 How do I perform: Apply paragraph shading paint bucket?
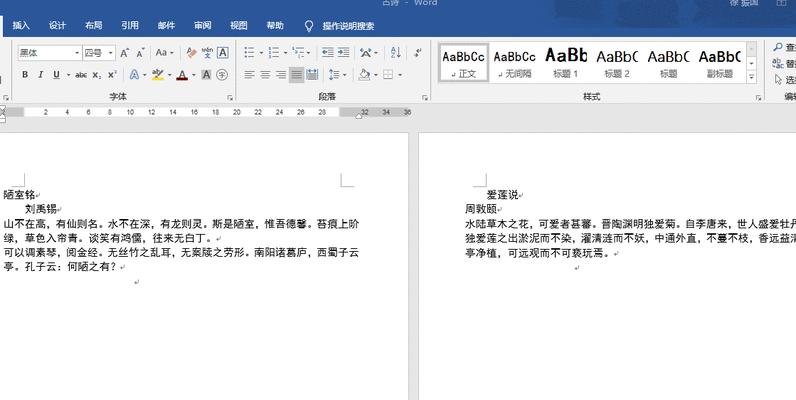tap(364, 75)
